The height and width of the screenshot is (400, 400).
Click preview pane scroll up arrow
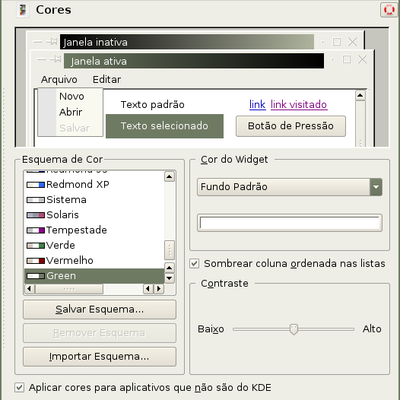coord(360,96)
